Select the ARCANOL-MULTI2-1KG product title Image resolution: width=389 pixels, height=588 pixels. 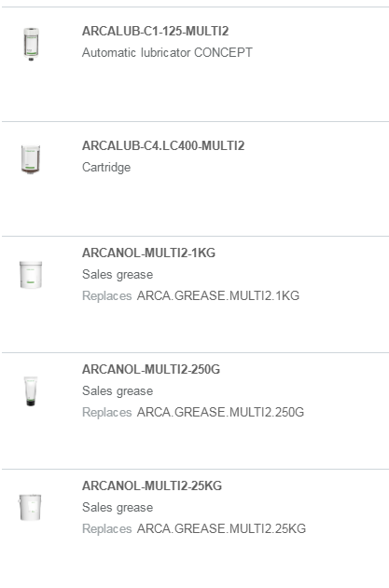[x=148, y=253]
